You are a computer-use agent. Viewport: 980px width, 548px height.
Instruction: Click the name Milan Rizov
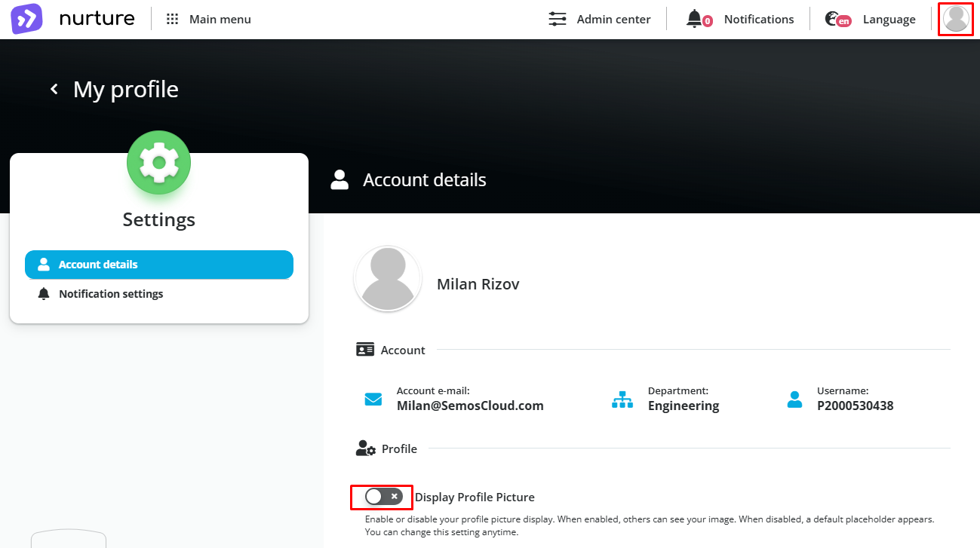[x=478, y=284]
